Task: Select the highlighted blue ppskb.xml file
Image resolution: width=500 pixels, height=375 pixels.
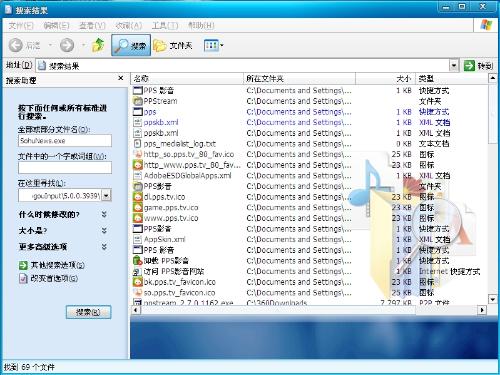Action: (161, 122)
